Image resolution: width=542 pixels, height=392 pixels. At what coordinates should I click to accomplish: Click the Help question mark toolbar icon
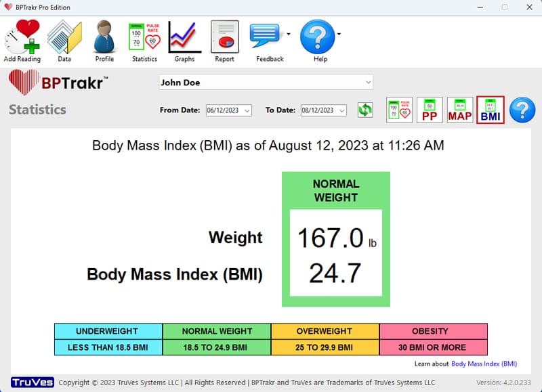[x=317, y=36]
